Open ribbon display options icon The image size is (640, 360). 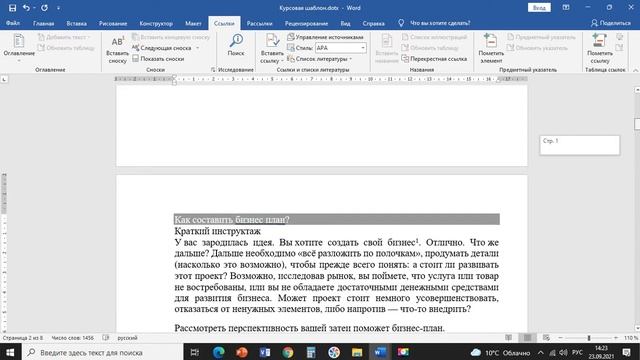(566, 7)
